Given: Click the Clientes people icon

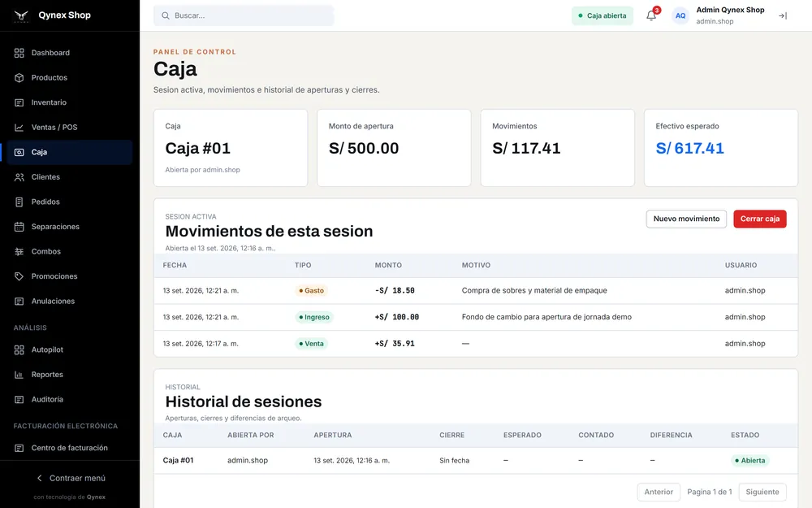Looking at the screenshot, I should pos(19,177).
